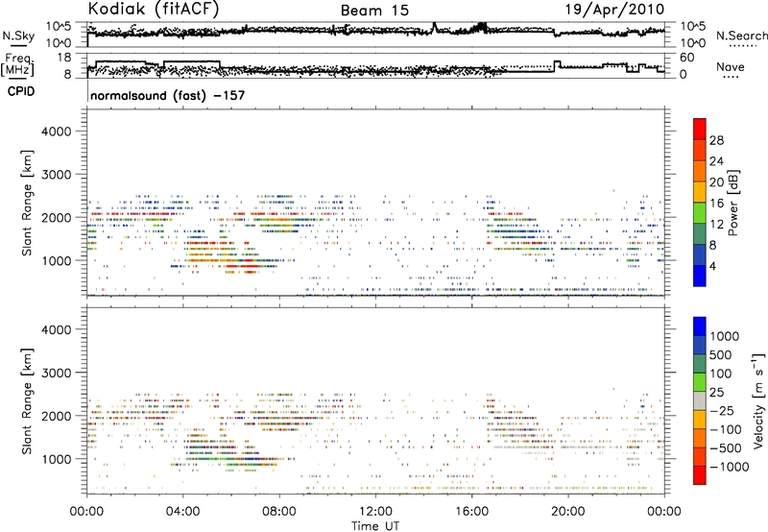The image size is (768, 532).
Task: Click the N.Sky legend label
Action: tap(18, 36)
